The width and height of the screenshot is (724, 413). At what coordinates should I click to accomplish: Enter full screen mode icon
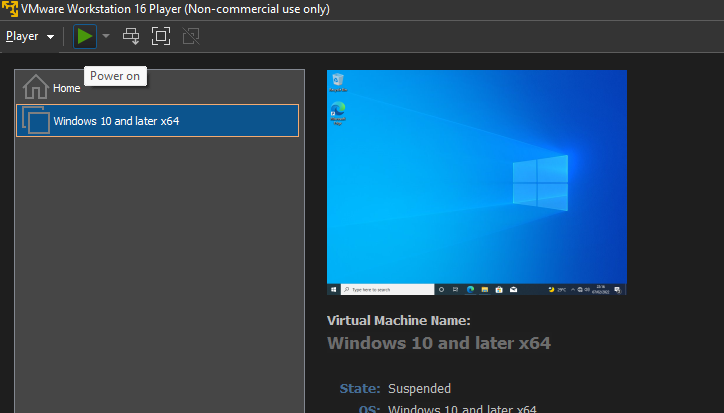click(161, 36)
